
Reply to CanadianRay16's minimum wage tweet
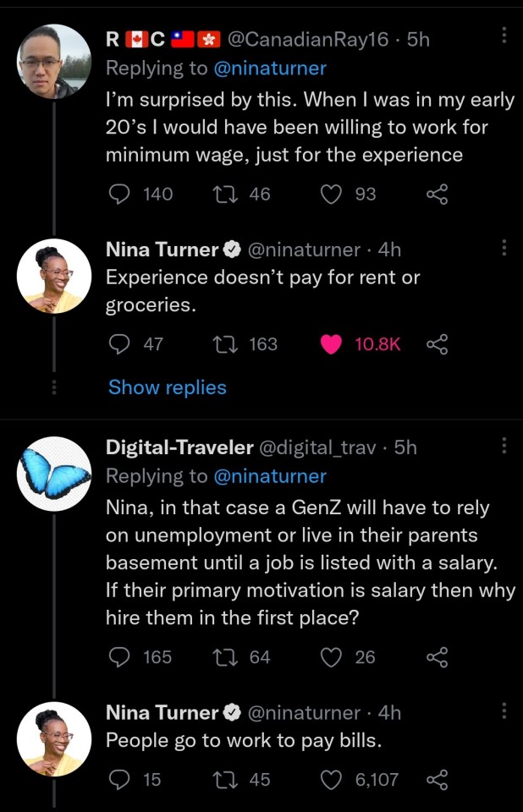(121, 195)
